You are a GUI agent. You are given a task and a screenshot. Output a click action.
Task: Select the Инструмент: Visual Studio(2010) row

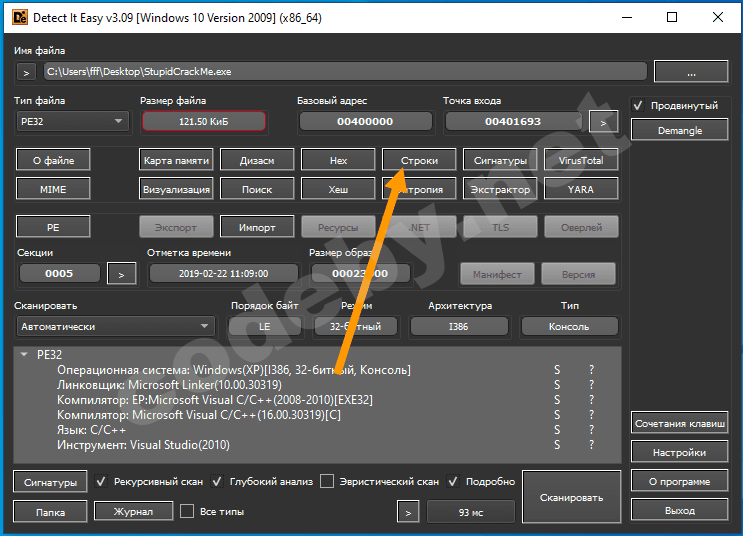point(317,445)
